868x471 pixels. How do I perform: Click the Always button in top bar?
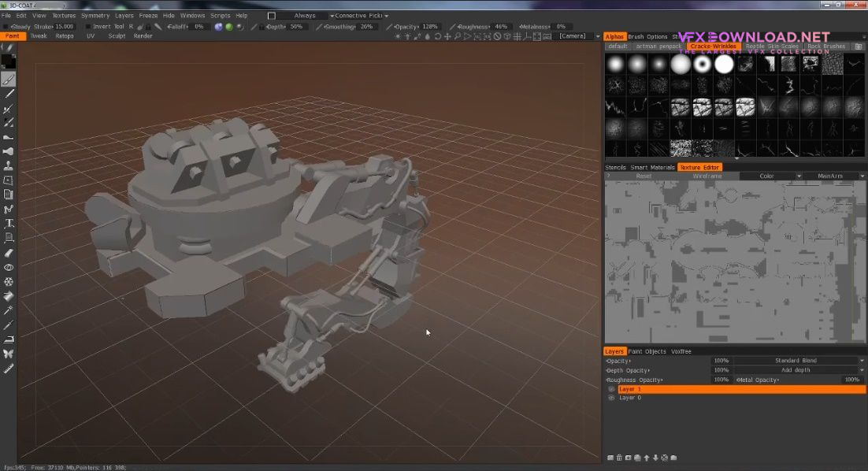(305, 16)
